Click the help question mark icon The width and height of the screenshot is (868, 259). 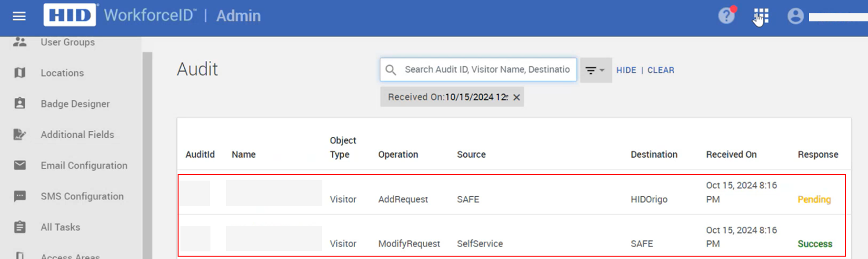(x=726, y=16)
